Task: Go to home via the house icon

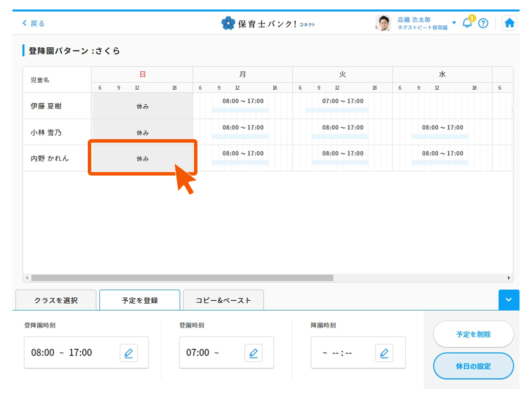Action: [510, 22]
